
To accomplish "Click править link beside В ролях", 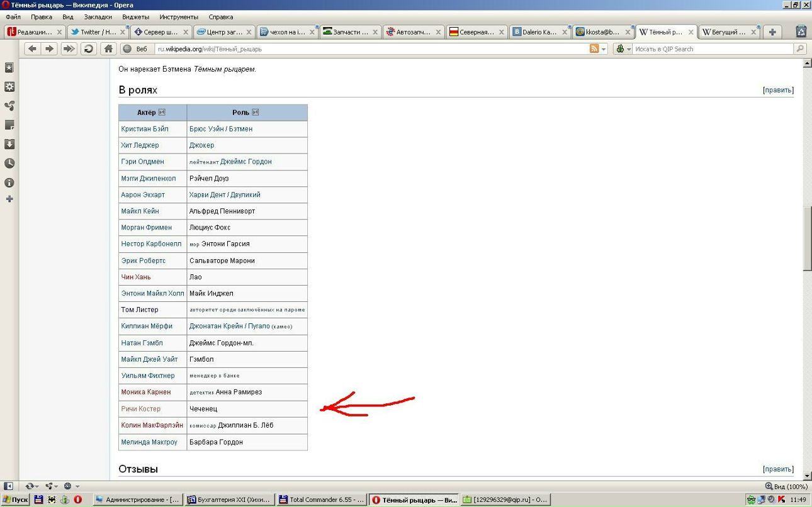I will coord(778,90).
